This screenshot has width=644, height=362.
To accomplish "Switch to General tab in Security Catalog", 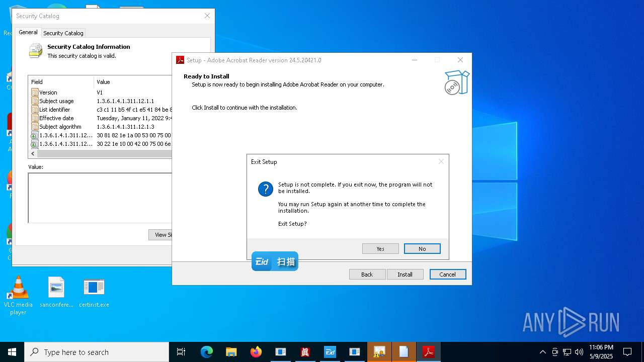I will (28, 32).
